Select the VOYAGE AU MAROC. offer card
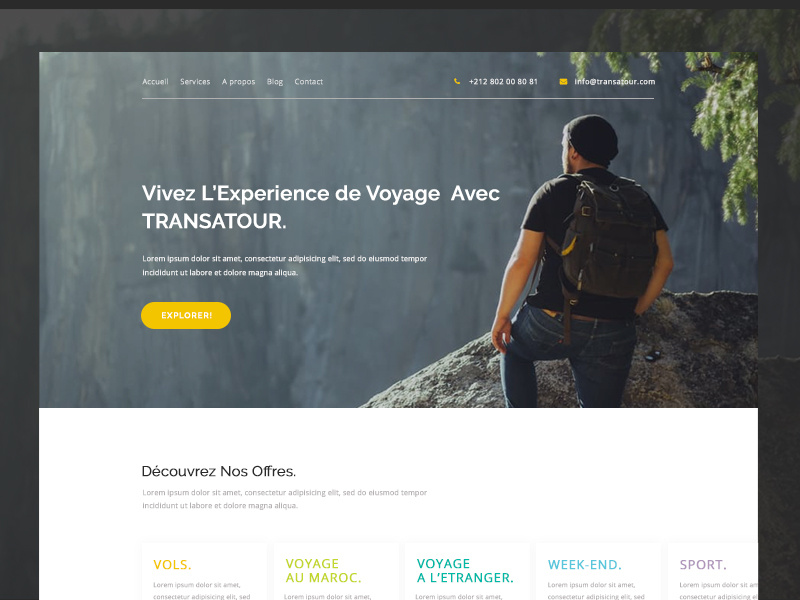The image size is (800, 600). (x=336, y=571)
